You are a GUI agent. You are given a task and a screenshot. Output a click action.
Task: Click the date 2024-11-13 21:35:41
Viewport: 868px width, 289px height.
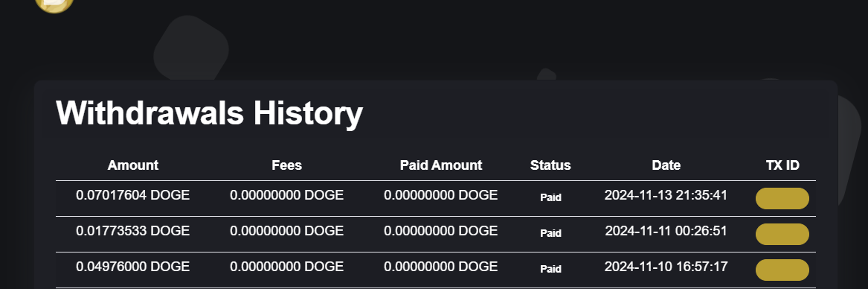tap(666, 195)
